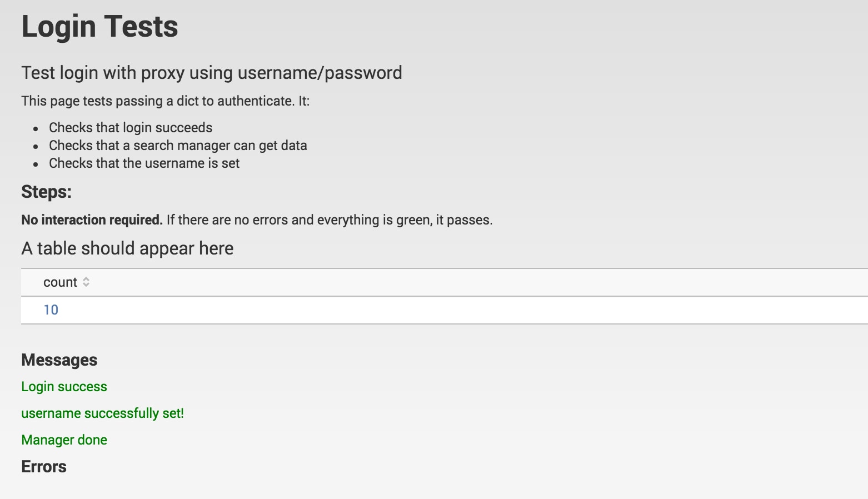Click 'This page tests passing a dict' paragraph
868x499 pixels.
(165, 101)
